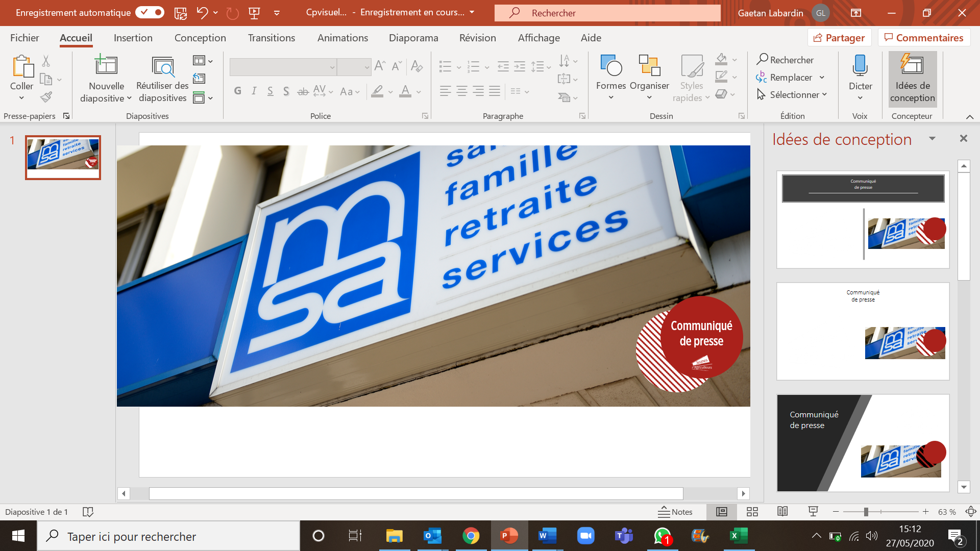Decrease font size icon

(x=397, y=66)
